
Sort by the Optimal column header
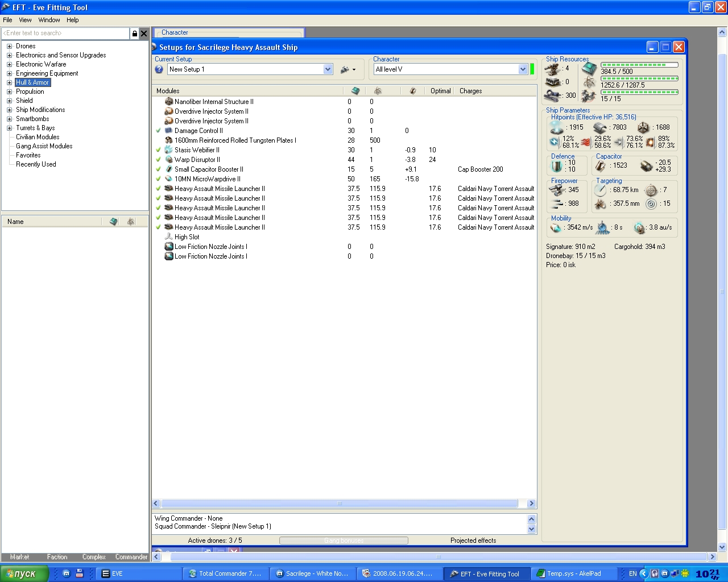pos(440,91)
